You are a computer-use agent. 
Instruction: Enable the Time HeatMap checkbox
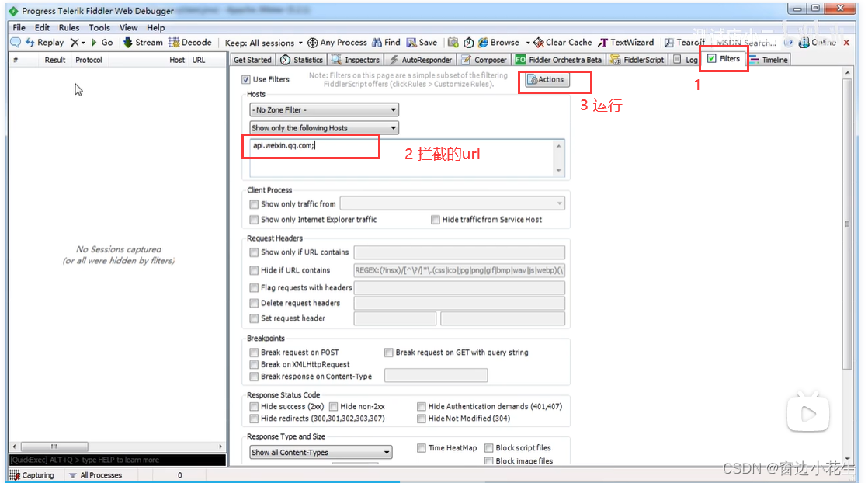[x=422, y=448]
